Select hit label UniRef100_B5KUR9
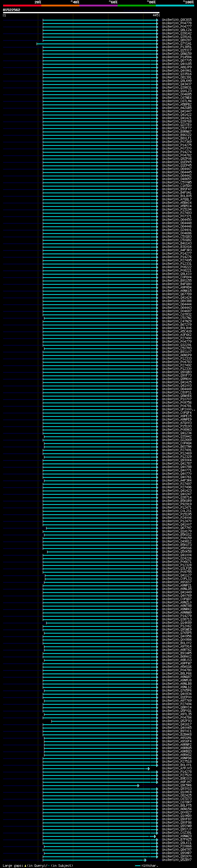The height and width of the screenshot is (868, 197). click(x=177, y=501)
